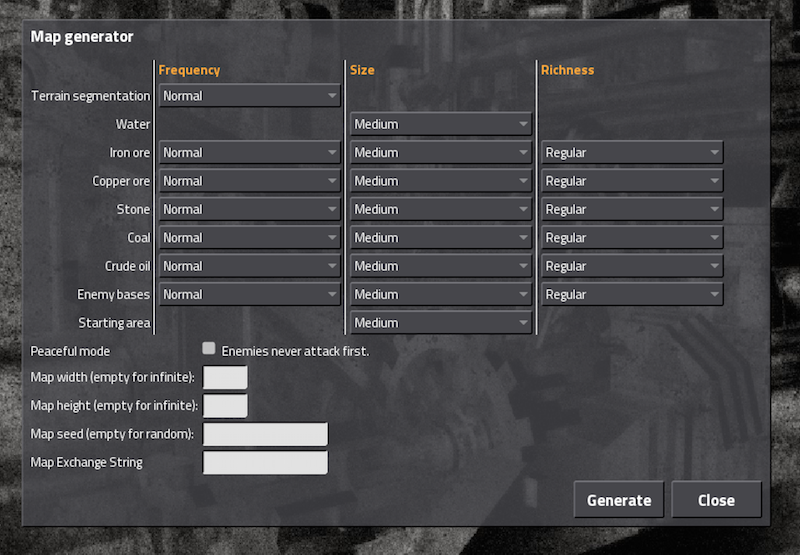The width and height of the screenshot is (800, 555).
Task: Click the Close button
Action: [716, 500]
